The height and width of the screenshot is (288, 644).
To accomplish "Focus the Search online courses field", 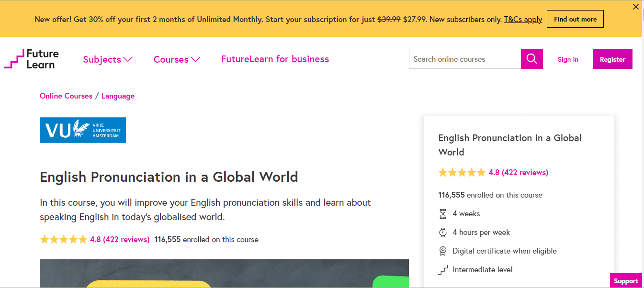I will [464, 59].
